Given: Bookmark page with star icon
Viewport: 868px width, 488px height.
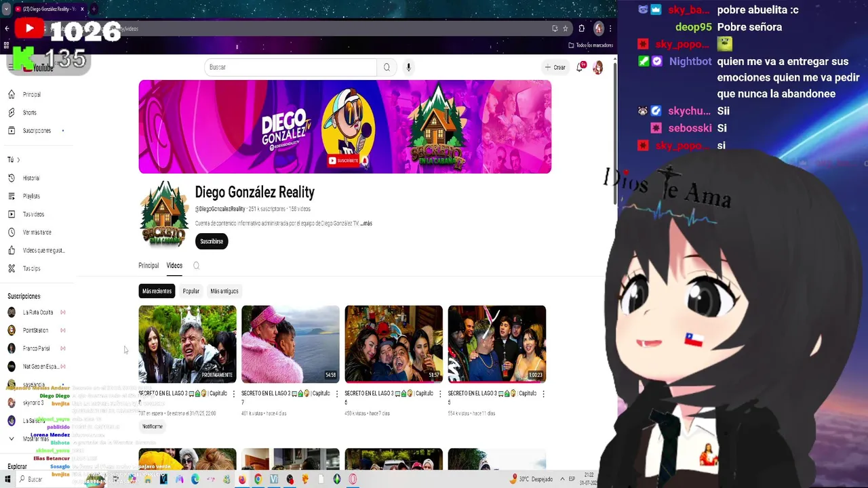Looking at the screenshot, I should tap(565, 28).
